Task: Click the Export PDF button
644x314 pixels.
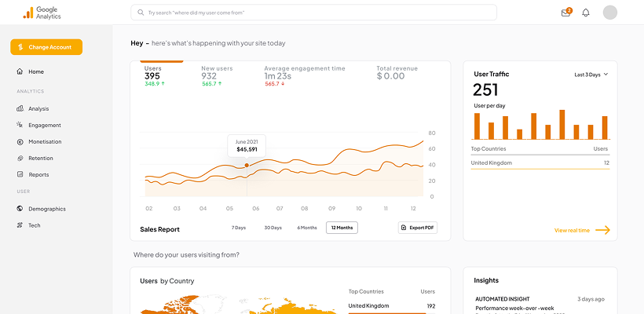Action: click(418, 228)
